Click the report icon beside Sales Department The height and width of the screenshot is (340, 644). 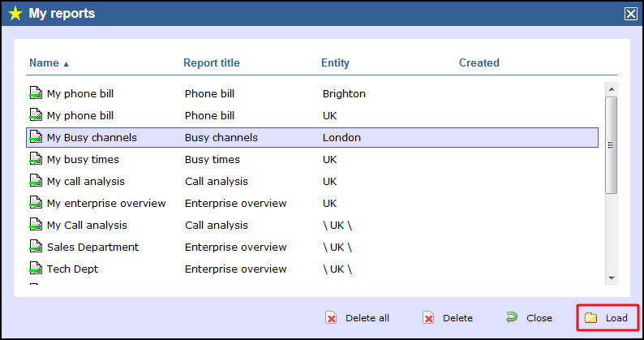point(36,247)
